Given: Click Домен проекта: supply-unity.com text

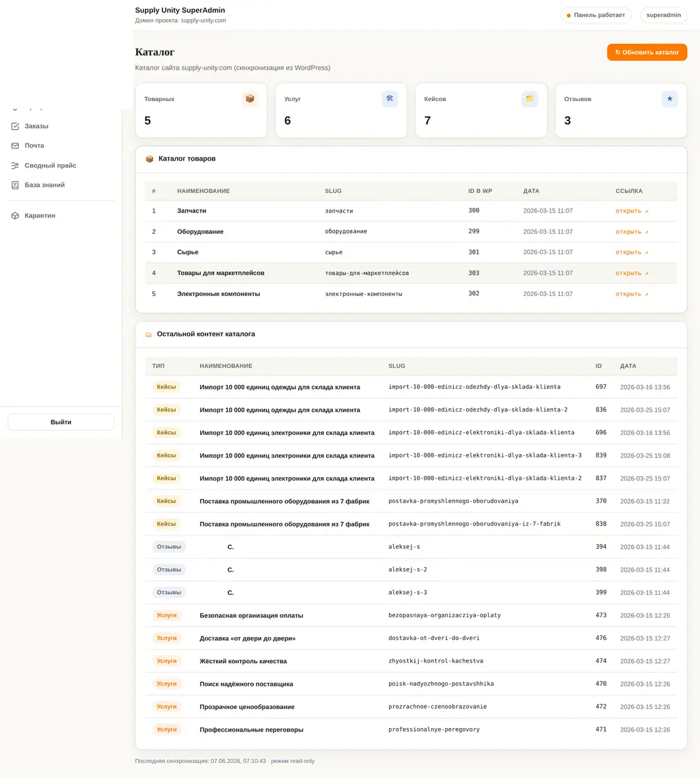Looking at the screenshot, I should coord(180,21).
